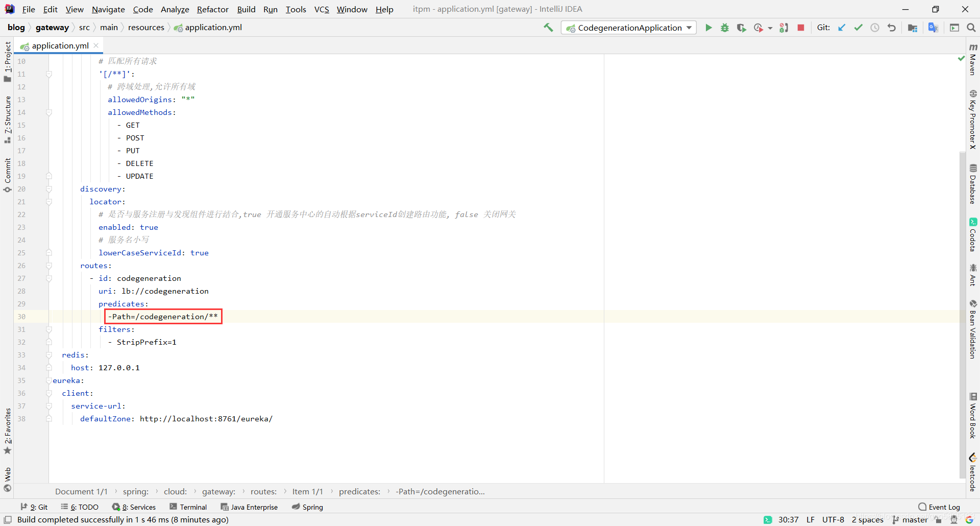Close the application.yml editor tab

(x=96, y=45)
